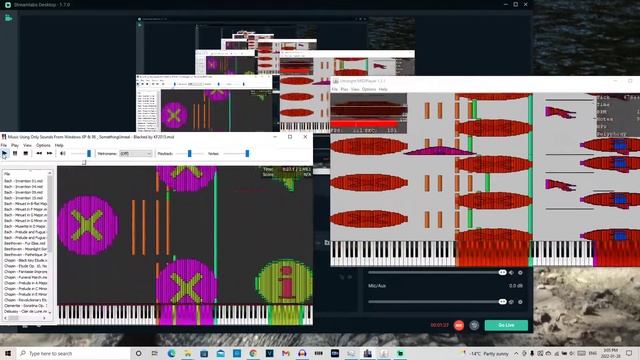
Task: Click the red REC record button in Streamlabs
Action: 459,325
